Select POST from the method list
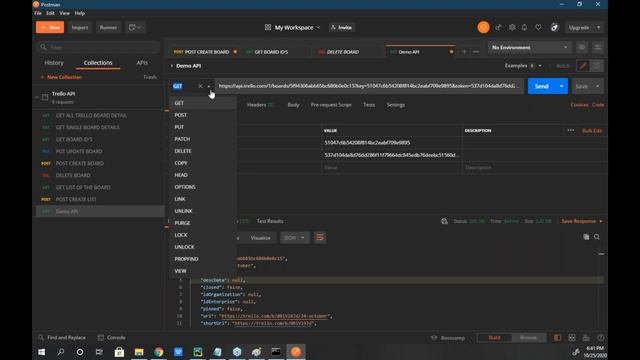Viewport: 640px width, 360px height. (x=203, y=115)
